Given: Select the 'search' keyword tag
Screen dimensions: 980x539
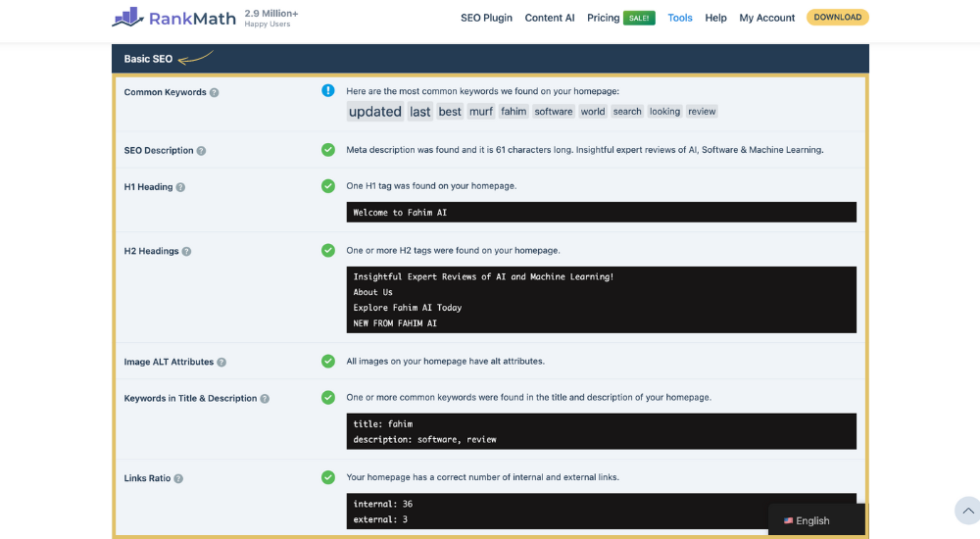Looking at the screenshot, I should [627, 112].
